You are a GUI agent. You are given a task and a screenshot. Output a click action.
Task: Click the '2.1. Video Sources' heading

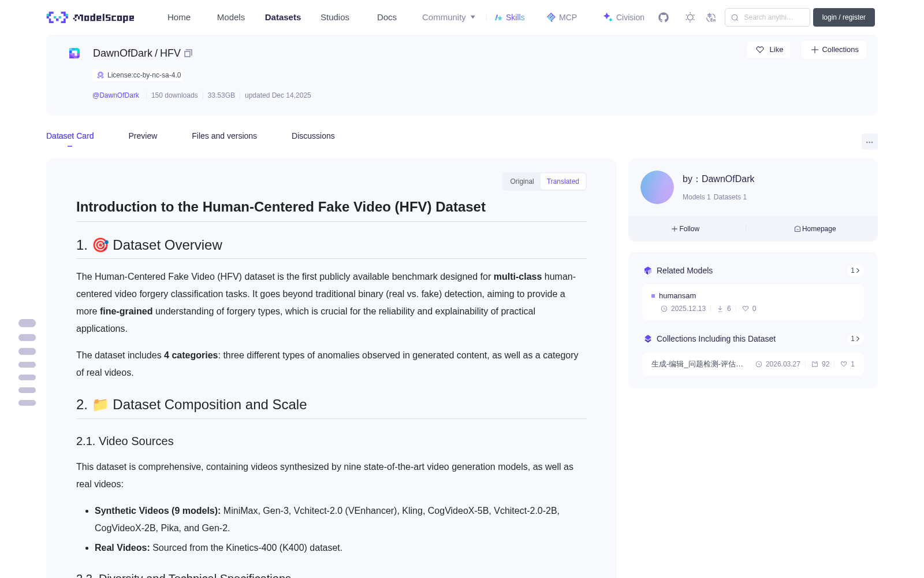(x=125, y=441)
